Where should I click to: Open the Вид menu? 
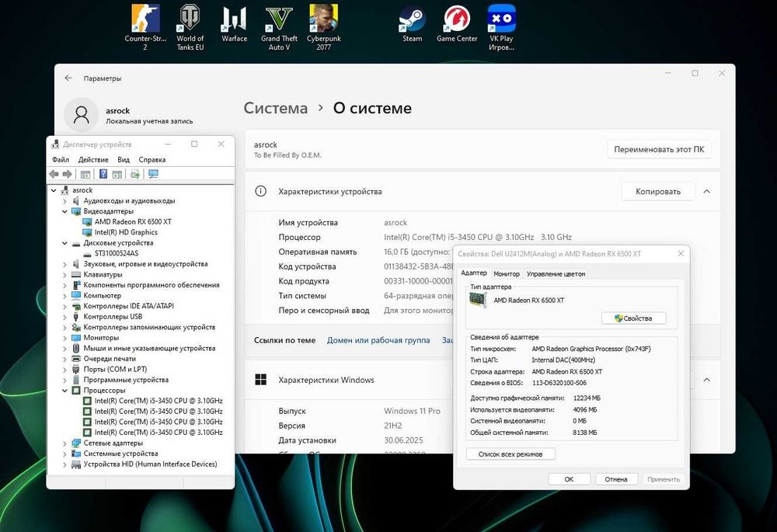124,159
